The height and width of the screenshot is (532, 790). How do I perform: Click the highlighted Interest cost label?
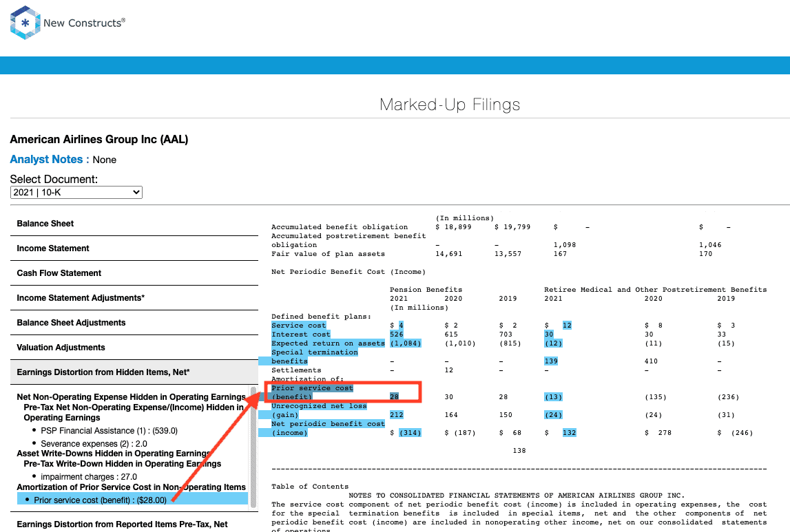click(x=301, y=334)
